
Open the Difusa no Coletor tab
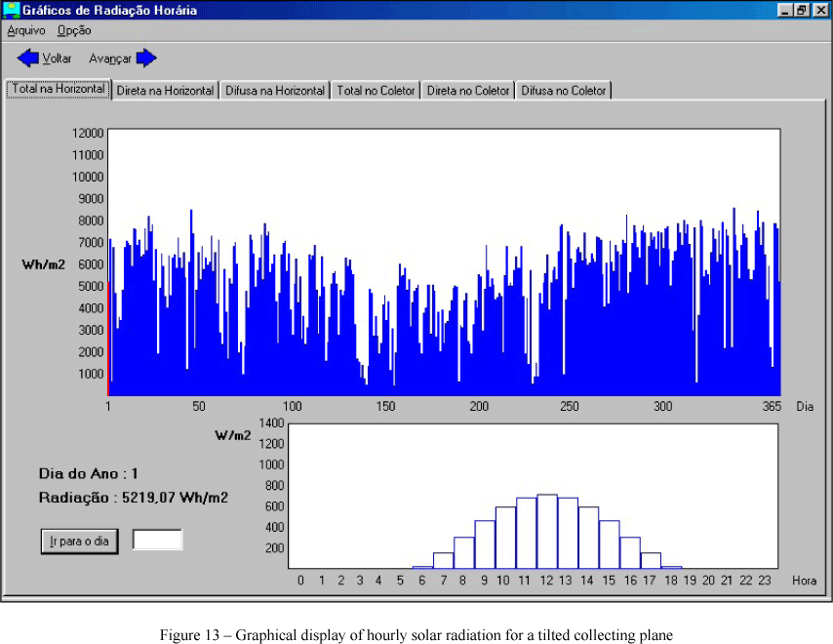563,91
